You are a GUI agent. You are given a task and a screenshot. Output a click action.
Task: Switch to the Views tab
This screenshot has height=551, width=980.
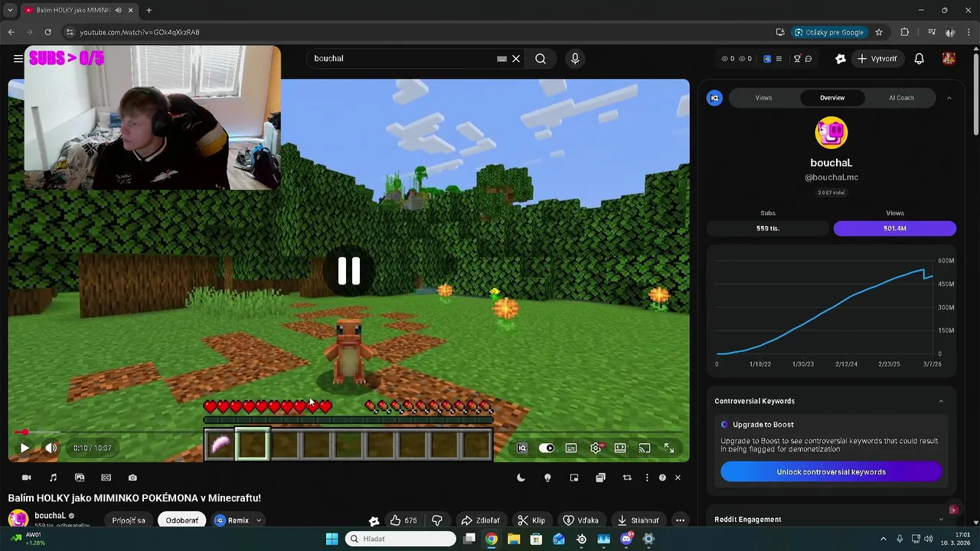tap(763, 98)
